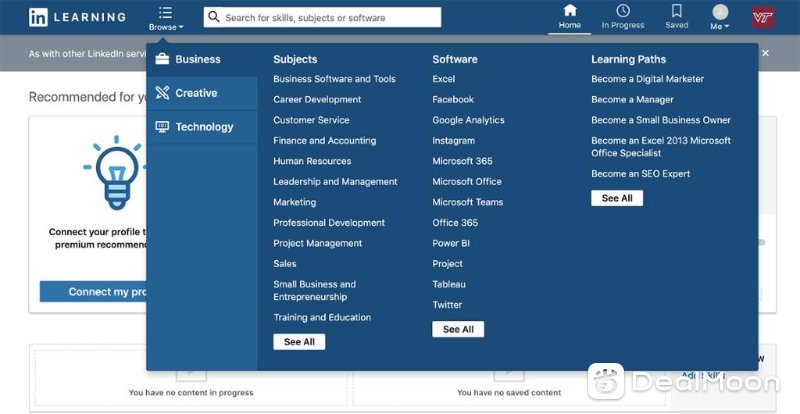Open Project Management subject
Viewport: 800px width, 414px height.
317,243
